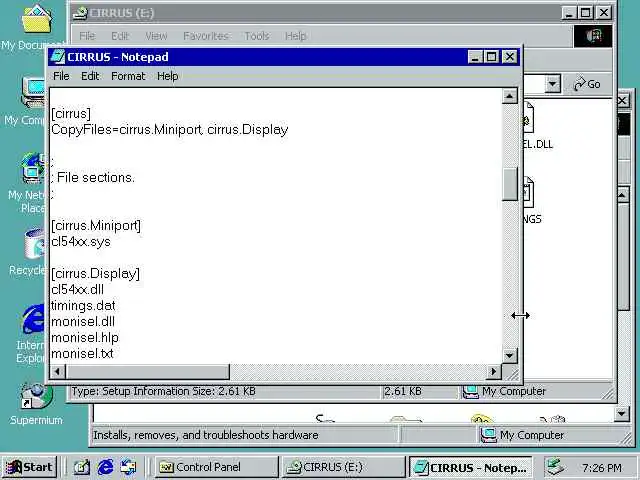This screenshot has width=640, height=480.
Task: Click Notepad horizontal scroll left arrow
Action: pos(58,371)
